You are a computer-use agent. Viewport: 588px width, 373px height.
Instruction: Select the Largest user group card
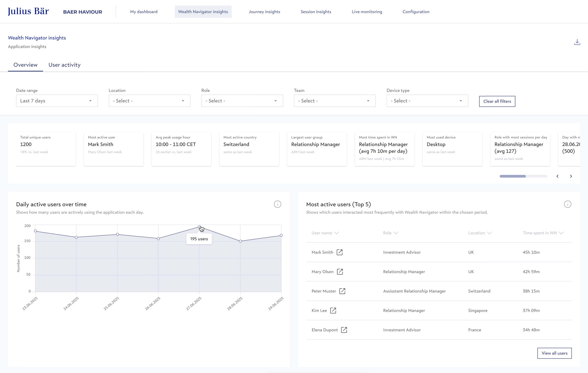point(317,149)
